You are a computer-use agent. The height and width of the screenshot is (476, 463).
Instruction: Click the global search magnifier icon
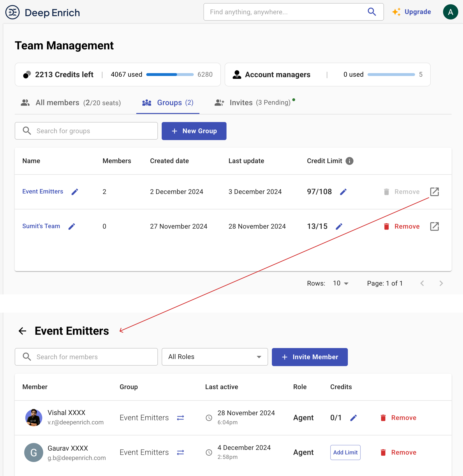[372, 12]
